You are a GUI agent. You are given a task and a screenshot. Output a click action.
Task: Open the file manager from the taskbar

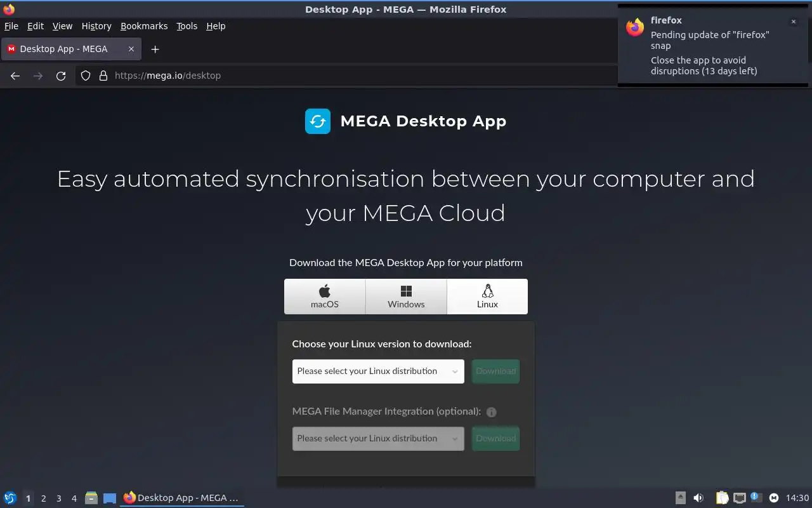coord(91,498)
